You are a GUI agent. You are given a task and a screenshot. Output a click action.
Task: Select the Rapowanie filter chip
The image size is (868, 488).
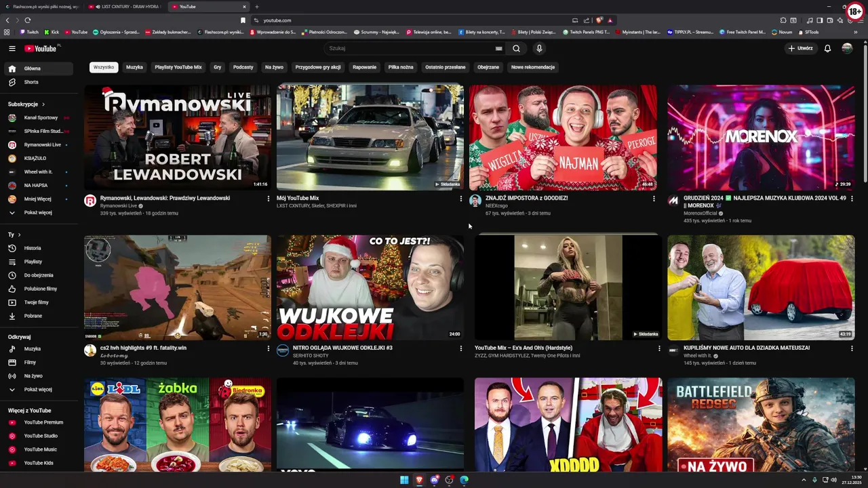point(364,67)
